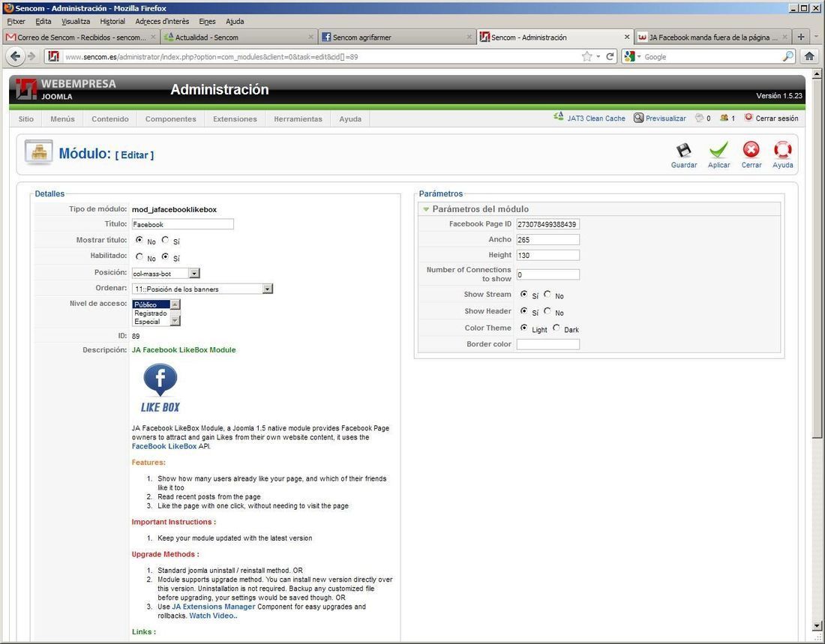This screenshot has width=825, height=644.
Task: Set Show Header to No
Action: [x=547, y=311]
